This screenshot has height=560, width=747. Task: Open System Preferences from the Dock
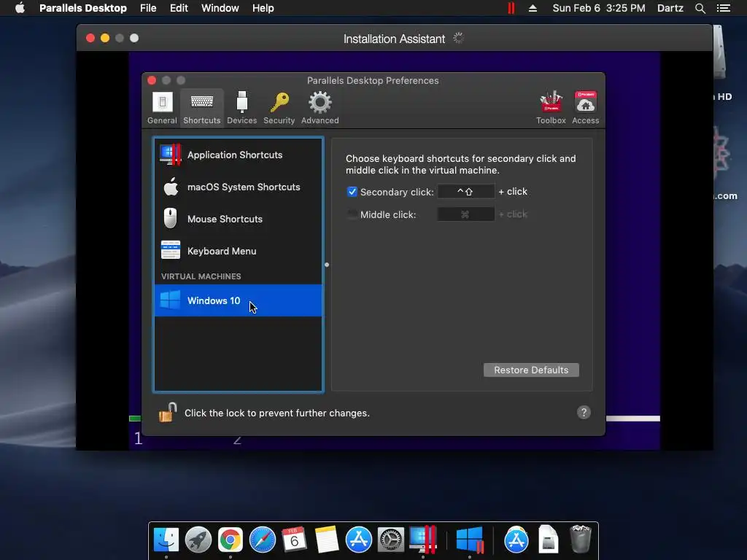pyautogui.click(x=391, y=540)
